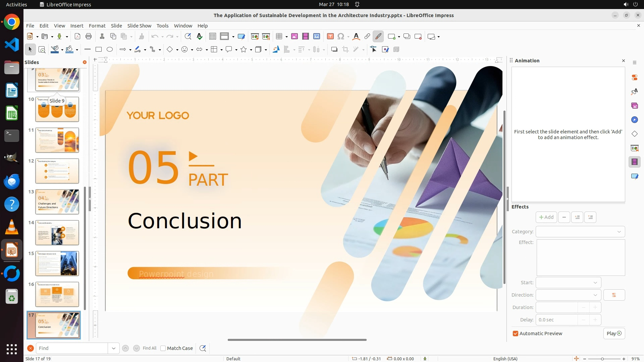Image resolution: width=644 pixels, height=362 pixels.
Task: Select the Ellipse drawing tool
Action: click(x=110, y=50)
